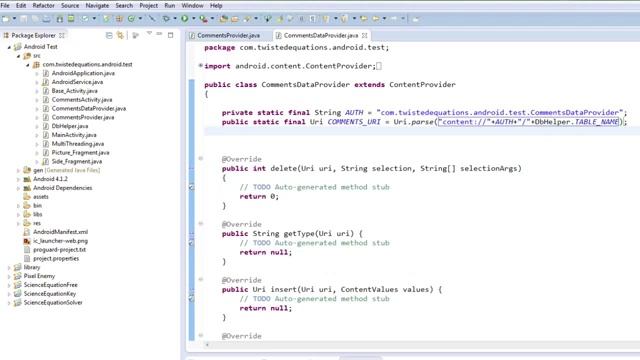Select MultiThreading.java in Package Explorer
This screenshot has height=360, width=640.
pyautogui.click(x=78, y=144)
